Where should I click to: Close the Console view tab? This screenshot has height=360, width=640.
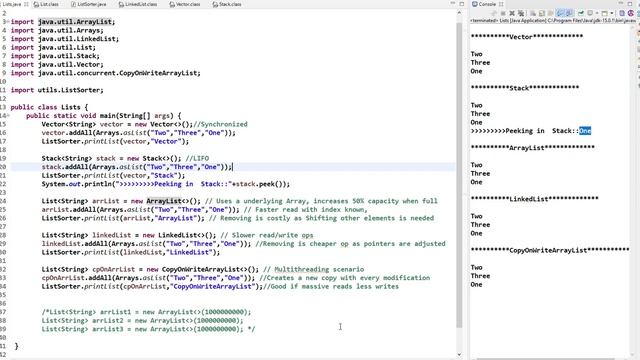pyautogui.click(x=501, y=4)
